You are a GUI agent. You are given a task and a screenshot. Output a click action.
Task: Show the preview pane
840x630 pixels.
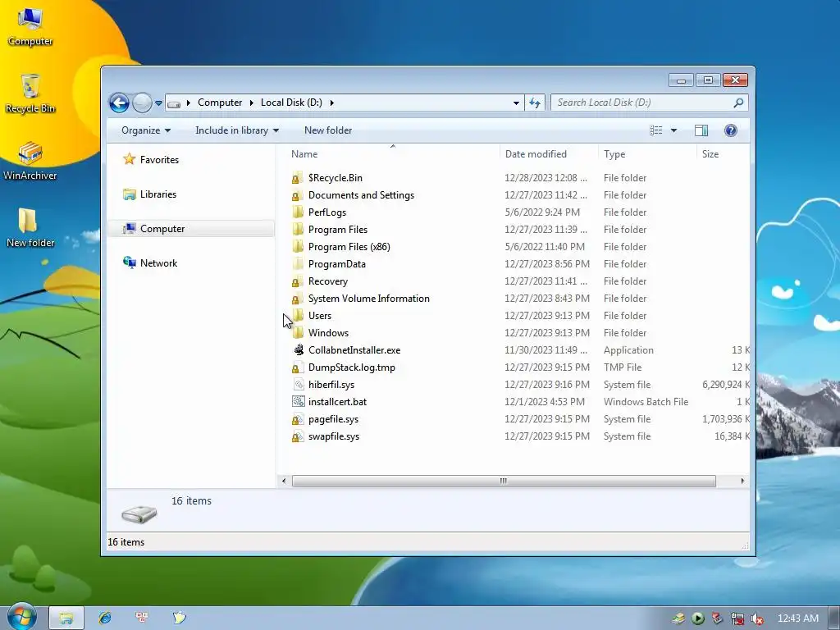701,130
